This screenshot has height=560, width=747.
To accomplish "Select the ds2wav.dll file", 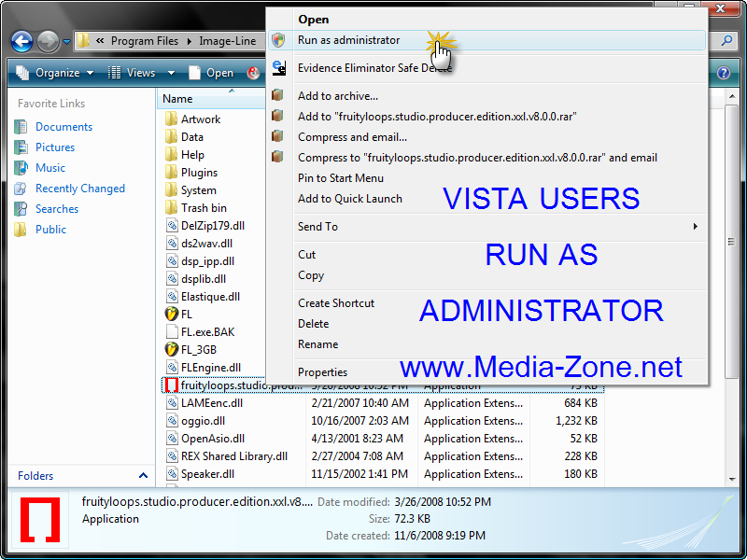I will click(206, 244).
